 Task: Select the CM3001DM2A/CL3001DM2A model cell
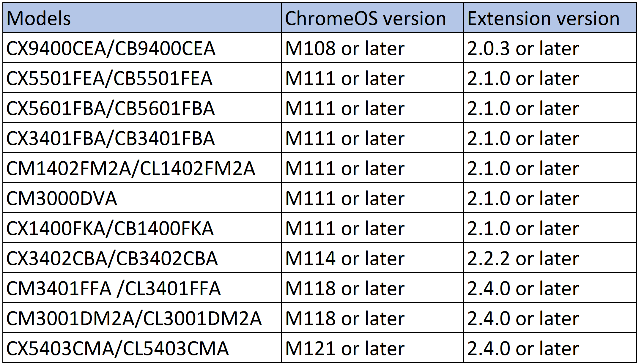pyautogui.click(x=142, y=318)
